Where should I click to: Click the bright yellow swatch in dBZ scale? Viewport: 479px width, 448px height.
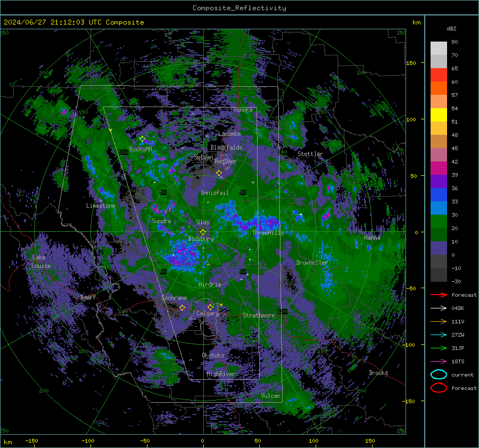click(439, 115)
